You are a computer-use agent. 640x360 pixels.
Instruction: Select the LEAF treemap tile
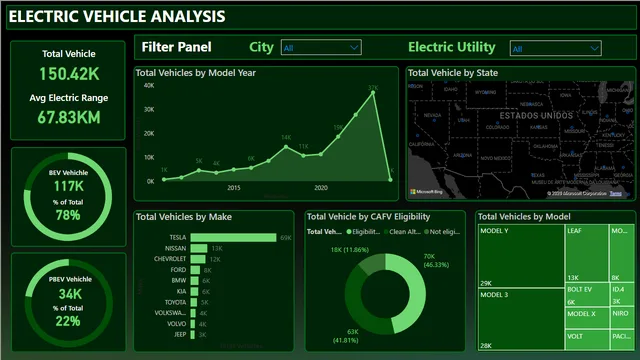tap(587, 253)
